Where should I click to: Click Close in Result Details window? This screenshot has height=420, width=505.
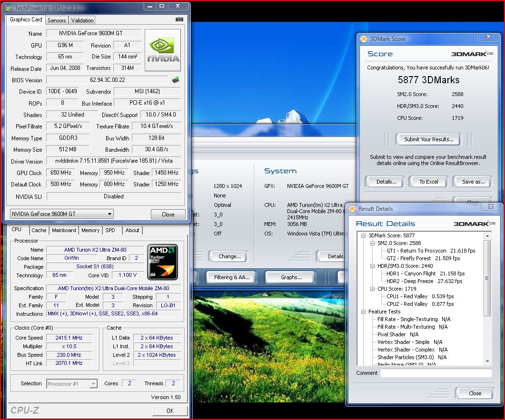pyautogui.click(x=475, y=393)
